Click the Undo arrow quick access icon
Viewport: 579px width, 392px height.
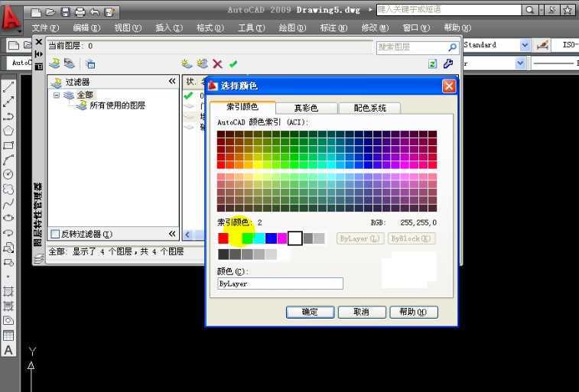pyautogui.click(x=95, y=12)
